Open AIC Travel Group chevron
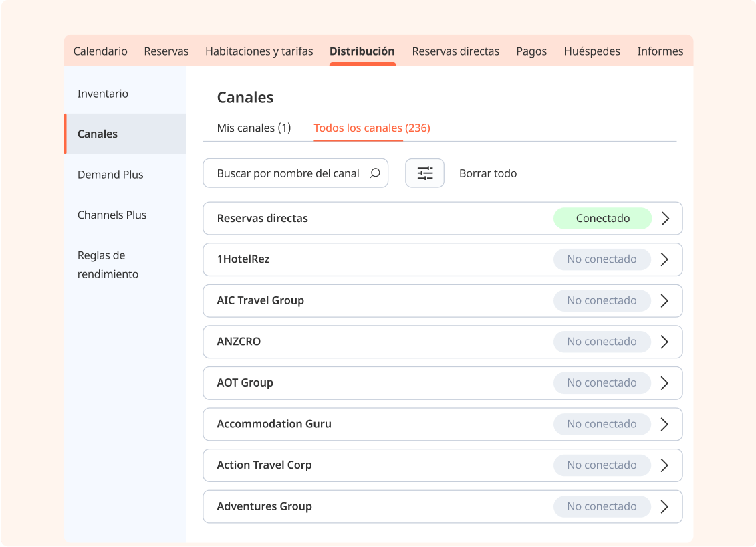Image resolution: width=756 pixels, height=547 pixels. point(664,301)
